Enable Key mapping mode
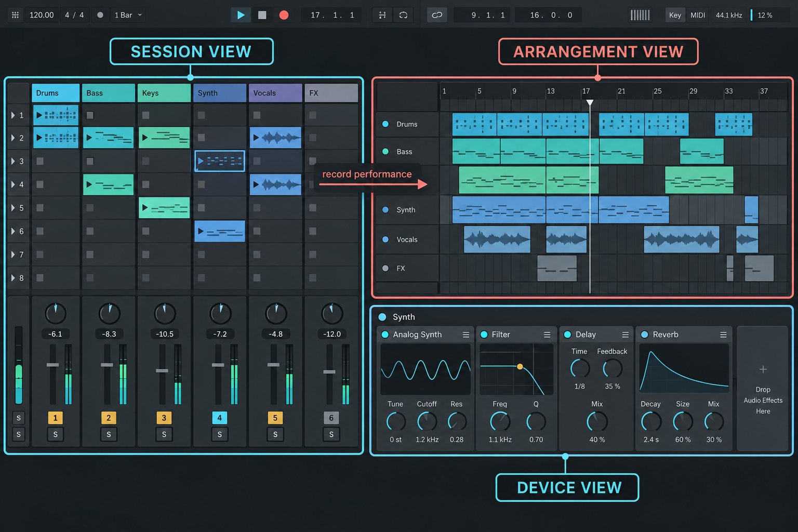This screenshot has width=798, height=532. coord(675,15)
